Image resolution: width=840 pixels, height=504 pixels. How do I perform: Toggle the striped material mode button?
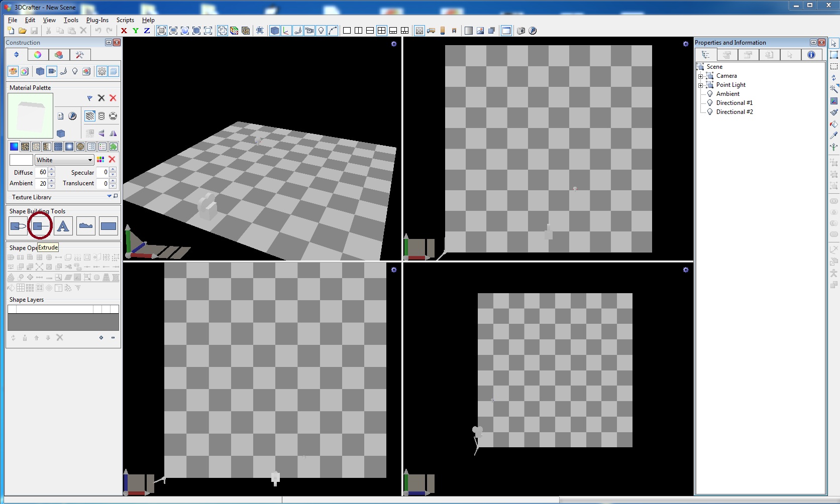click(90, 116)
